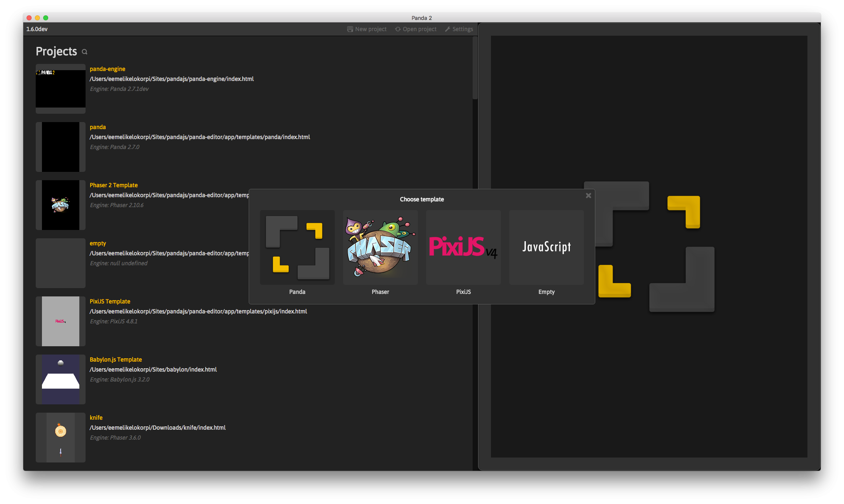Click the Choose template dialog title

click(422, 199)
